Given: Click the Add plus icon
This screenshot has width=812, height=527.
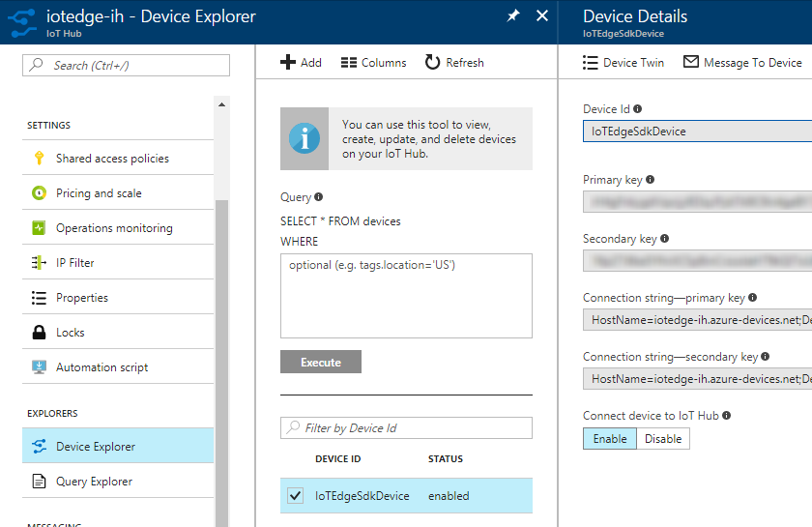Looking at the screenshot, I should coord(288,63).
